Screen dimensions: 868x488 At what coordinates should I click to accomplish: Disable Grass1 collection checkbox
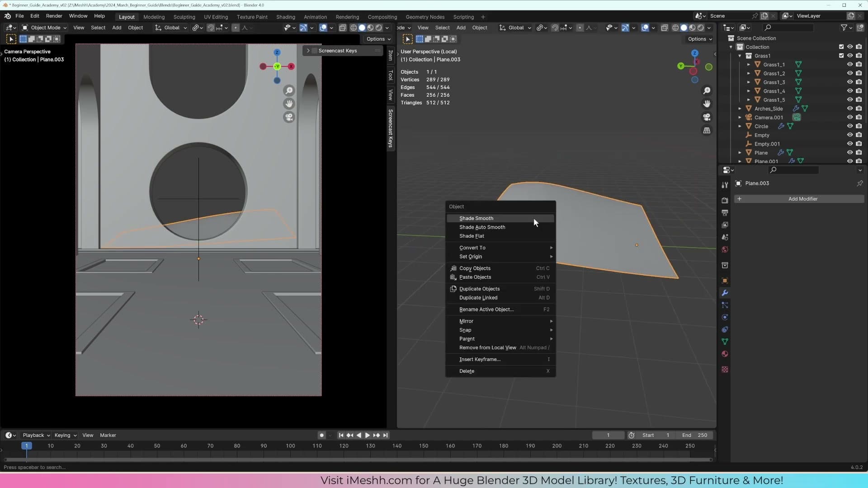click(841, 56)
